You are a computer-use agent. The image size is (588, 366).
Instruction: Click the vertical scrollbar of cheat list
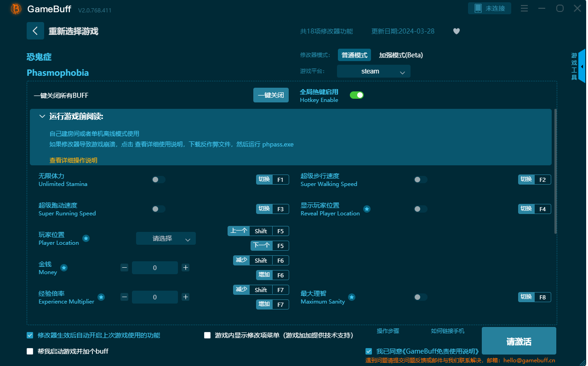(x=555, y=171)
